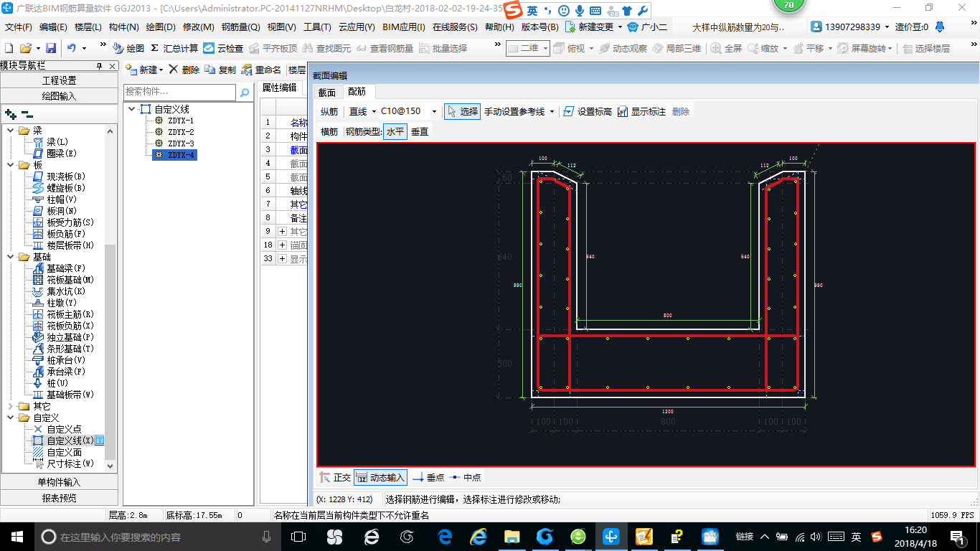Run 汇总计算 summary calculation
The width and height of the screenshot is (980, 551).
tap(174, 48)
